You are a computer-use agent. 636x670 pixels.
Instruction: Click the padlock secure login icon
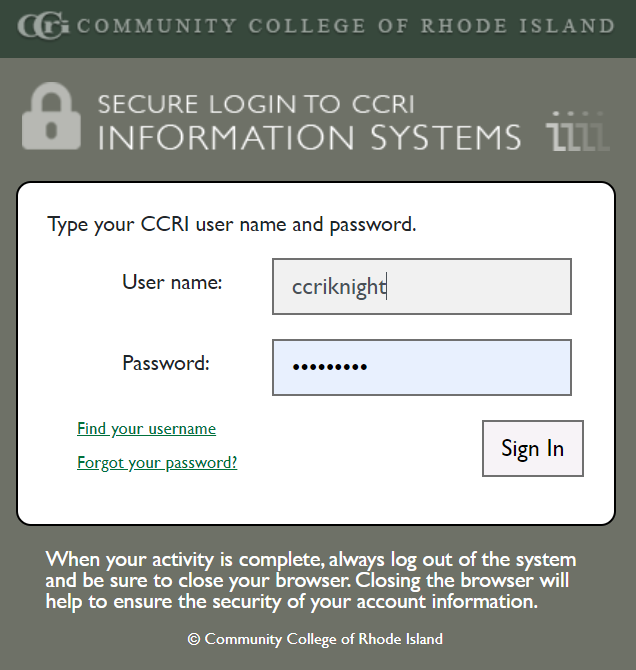(51, 117)
